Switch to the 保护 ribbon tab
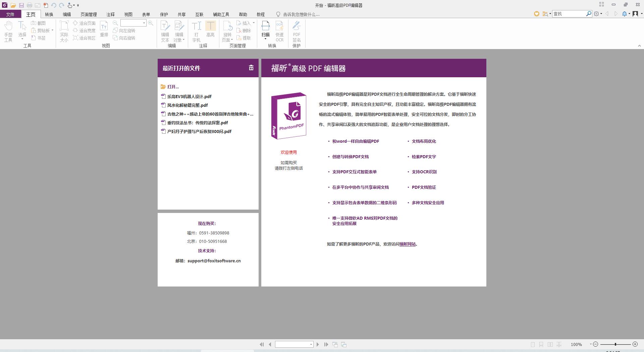Image resolution: width=644 pixels, height=352 pixels. tap(164, 14)
